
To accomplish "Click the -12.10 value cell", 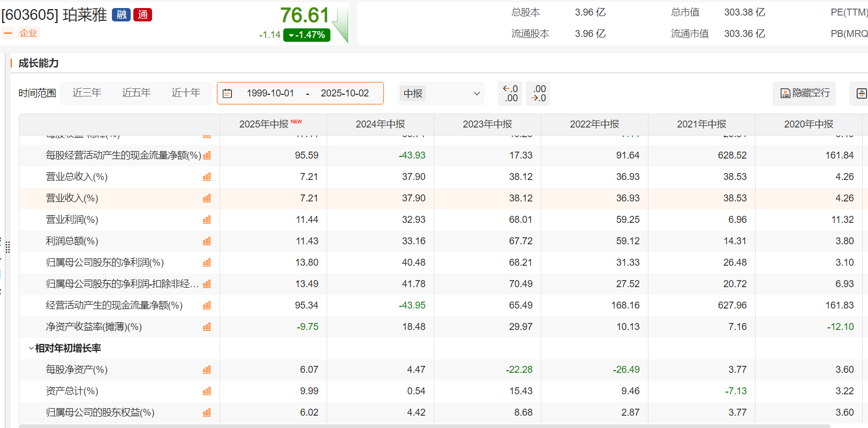I will tap(840, 327).
